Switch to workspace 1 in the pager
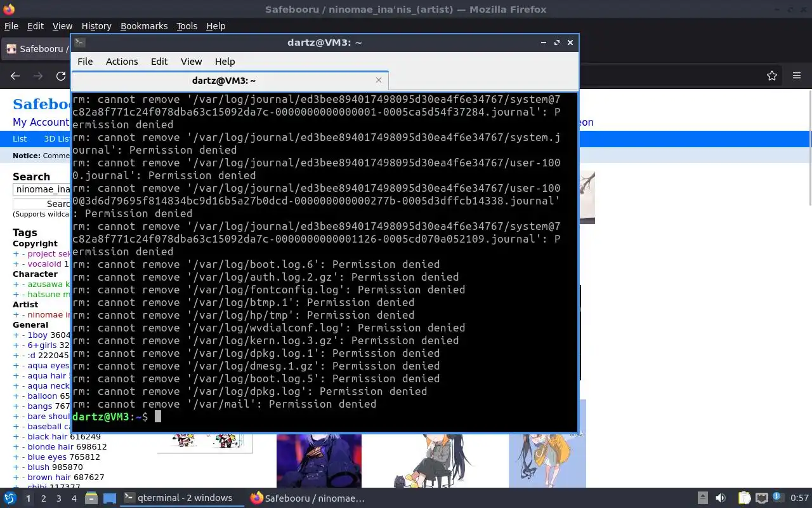Image resolution: width=812 pixels, height=508 pixels. (28, 498)
